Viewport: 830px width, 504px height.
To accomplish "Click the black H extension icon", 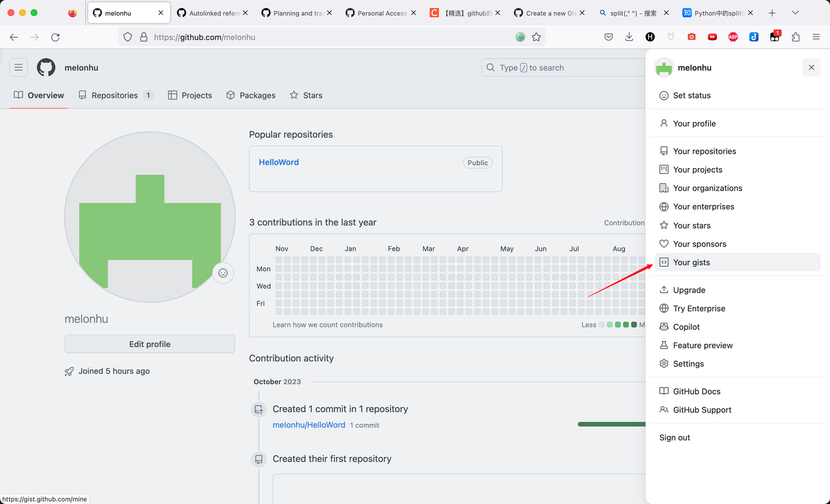I will 650,37.
